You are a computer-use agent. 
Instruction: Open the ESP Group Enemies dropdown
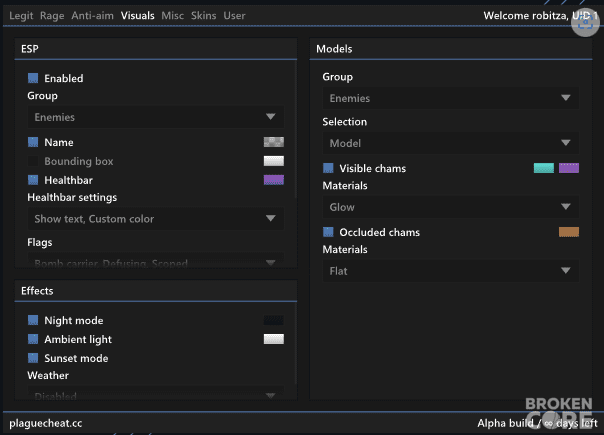click(156, 117)
